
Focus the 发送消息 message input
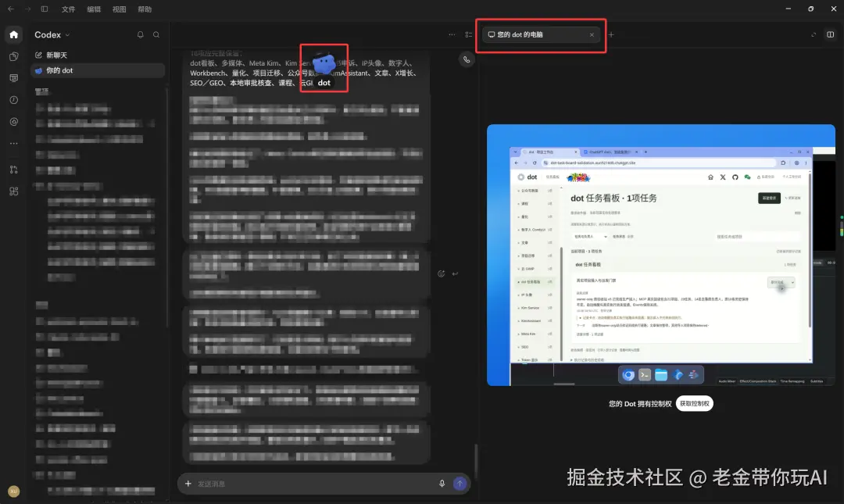point(315,484)
